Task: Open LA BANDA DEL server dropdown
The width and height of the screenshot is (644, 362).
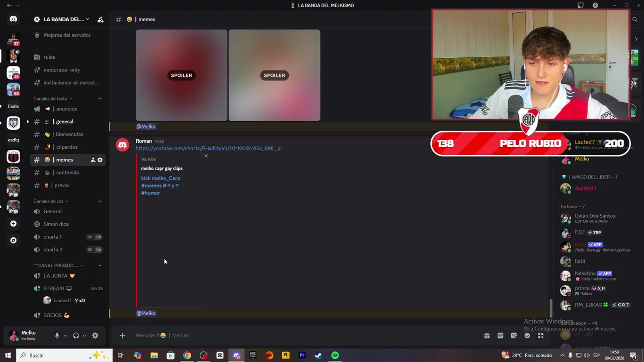Action: pos(62,20)
